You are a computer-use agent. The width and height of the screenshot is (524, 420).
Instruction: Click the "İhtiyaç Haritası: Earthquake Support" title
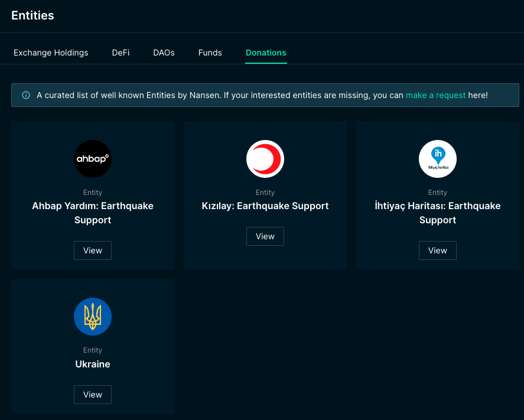point(437,213)
